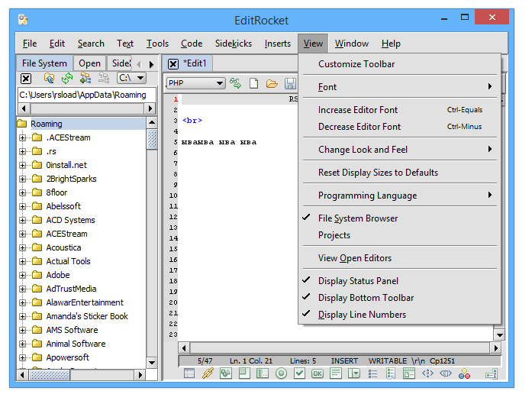Image resolution: width=532 pixels, height=404 pixels.
Task: Click Decrease Editor Font
Action: 400,127
